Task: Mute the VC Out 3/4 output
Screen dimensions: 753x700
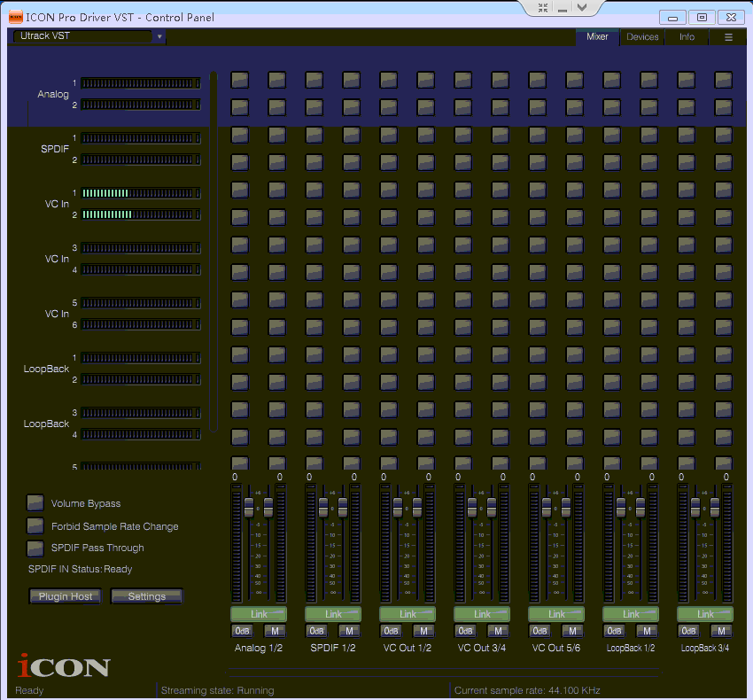Action: (499, 631)
